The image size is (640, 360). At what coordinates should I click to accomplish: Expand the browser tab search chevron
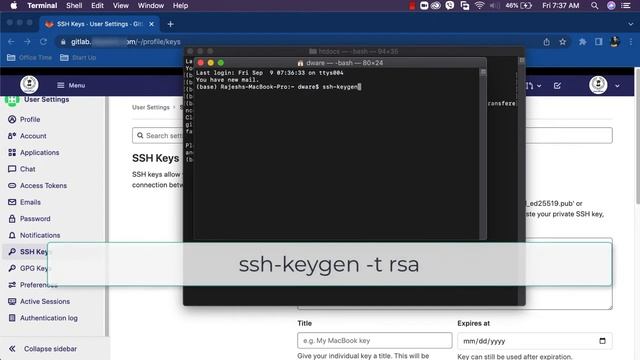pyautogui.click(x=631, y=24)
